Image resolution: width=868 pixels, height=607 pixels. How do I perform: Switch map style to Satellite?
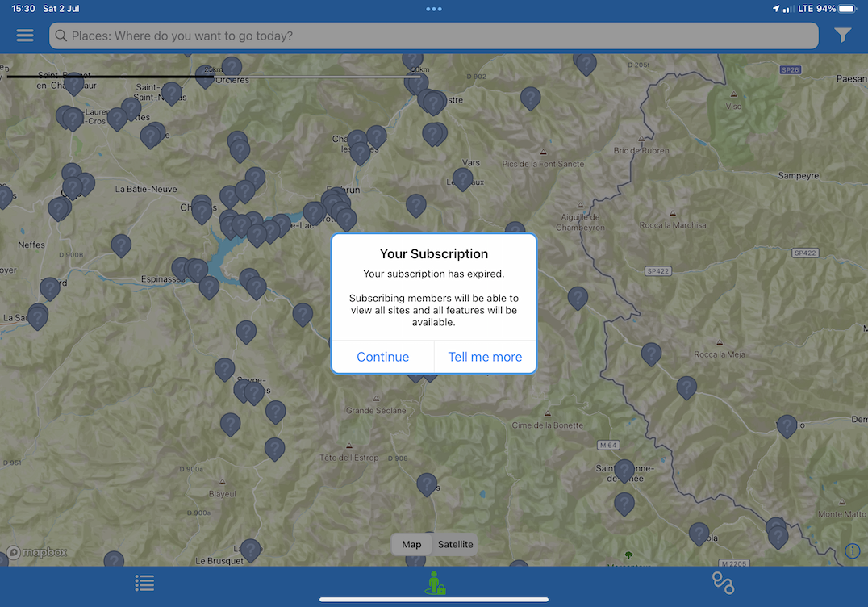click(455, 544)
